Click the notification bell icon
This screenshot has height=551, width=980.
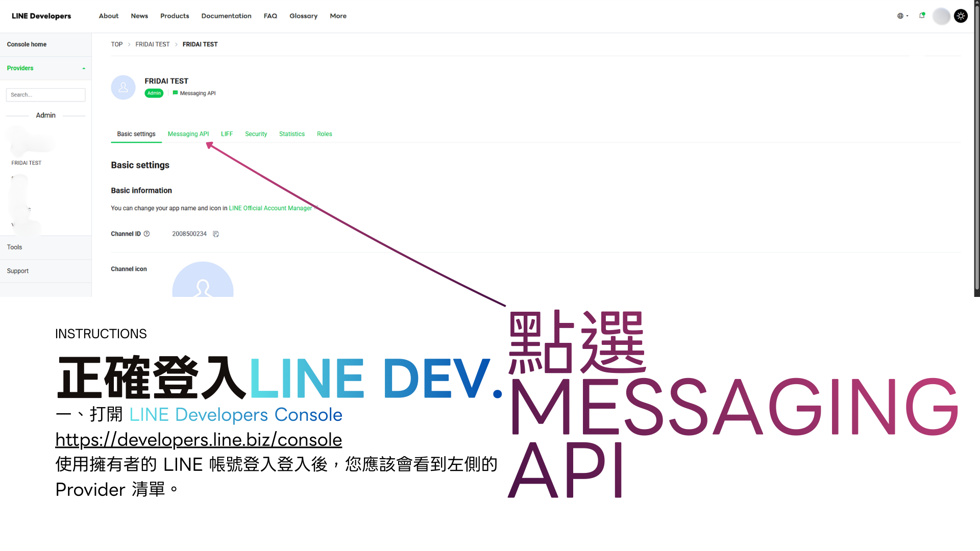coord(922,16)
